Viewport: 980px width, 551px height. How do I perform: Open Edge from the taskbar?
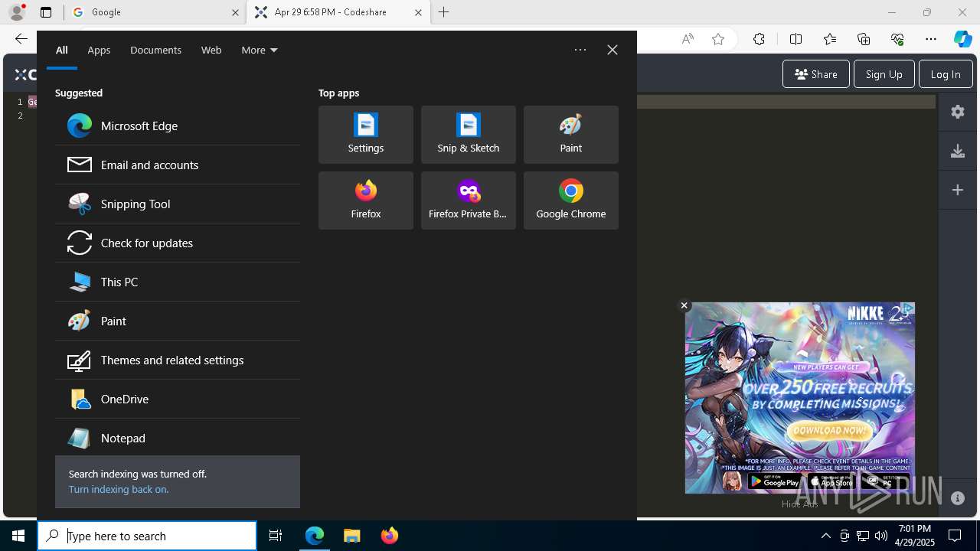315,536
